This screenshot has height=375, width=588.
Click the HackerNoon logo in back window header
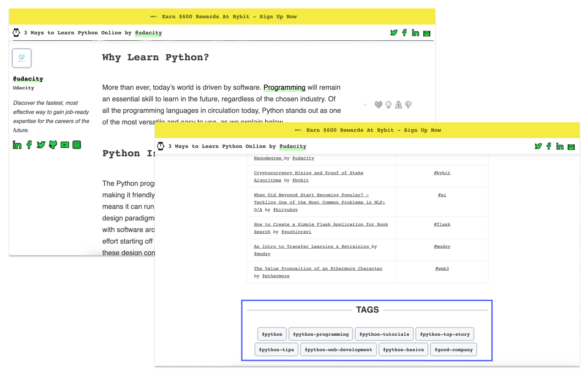pos(16,33)
